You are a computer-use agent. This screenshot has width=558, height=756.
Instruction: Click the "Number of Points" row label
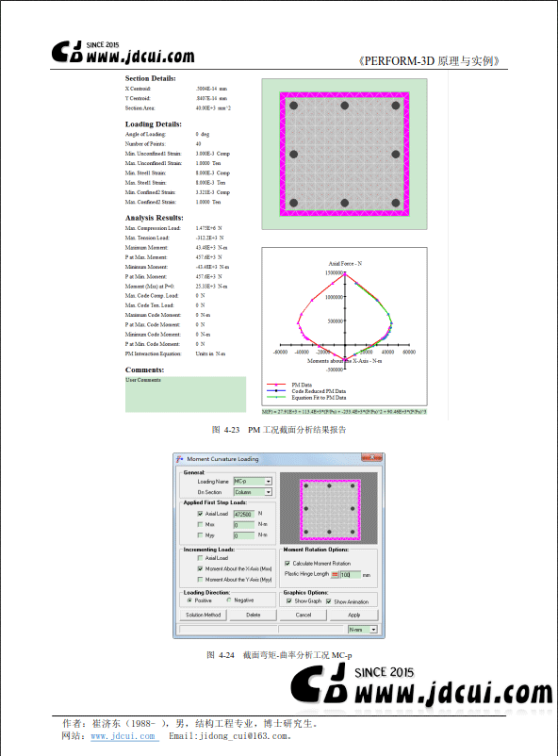145,143
